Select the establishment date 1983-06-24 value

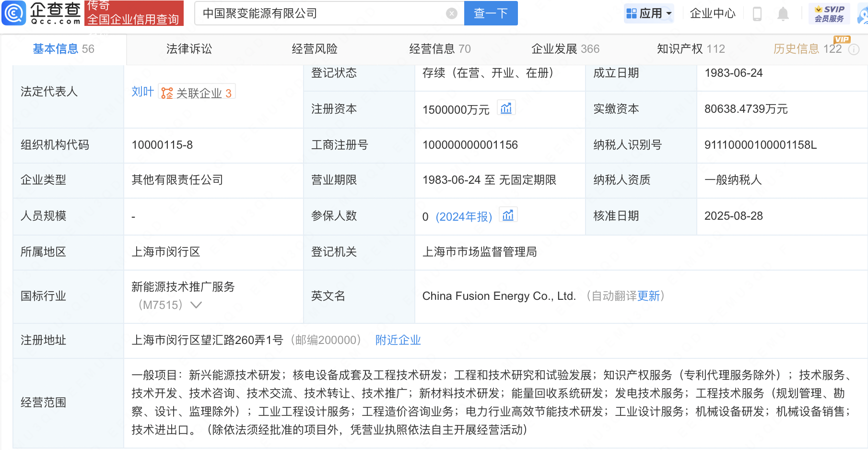[733, 73]
